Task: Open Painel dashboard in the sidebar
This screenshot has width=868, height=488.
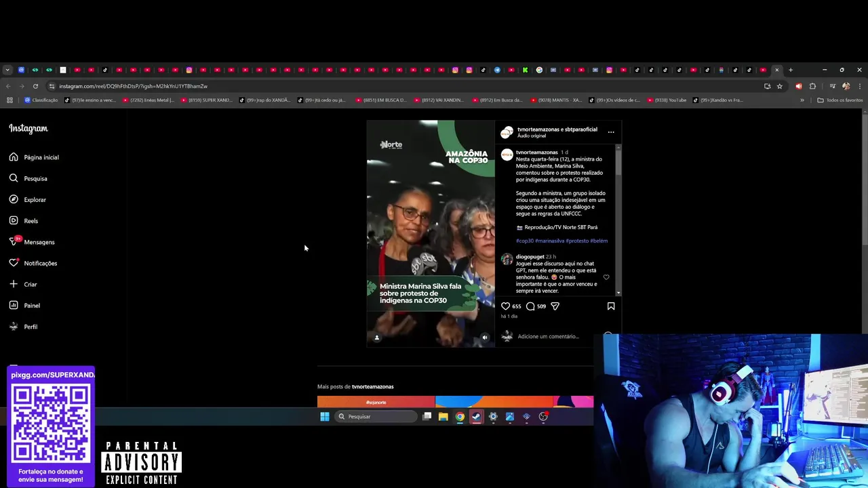Action: [24, 306]
